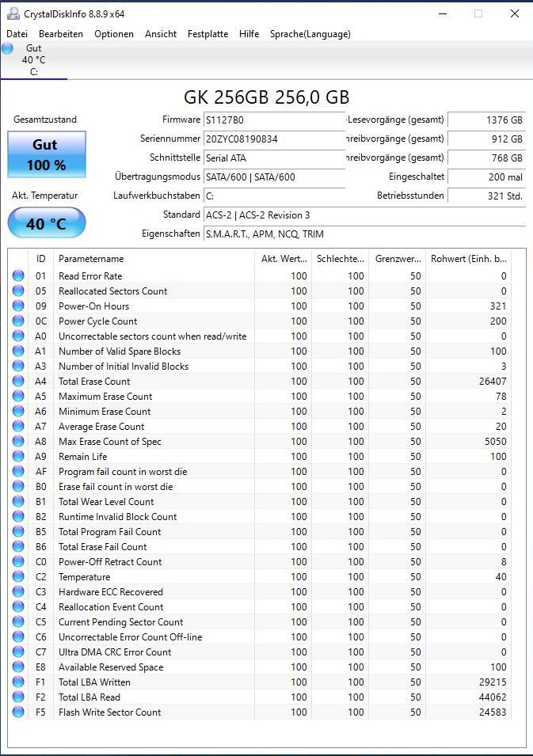
Task: Click the Rohwert column header
Action: point(468,259)
